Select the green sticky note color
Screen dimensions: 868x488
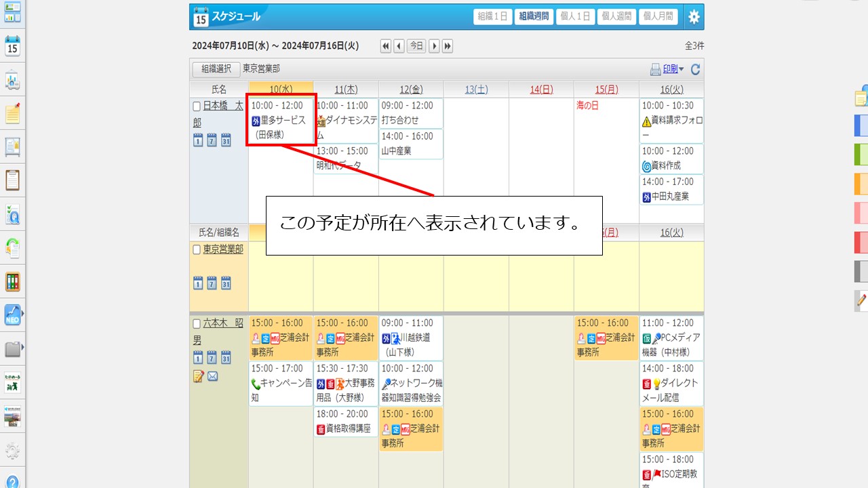(x=861, y=155)
